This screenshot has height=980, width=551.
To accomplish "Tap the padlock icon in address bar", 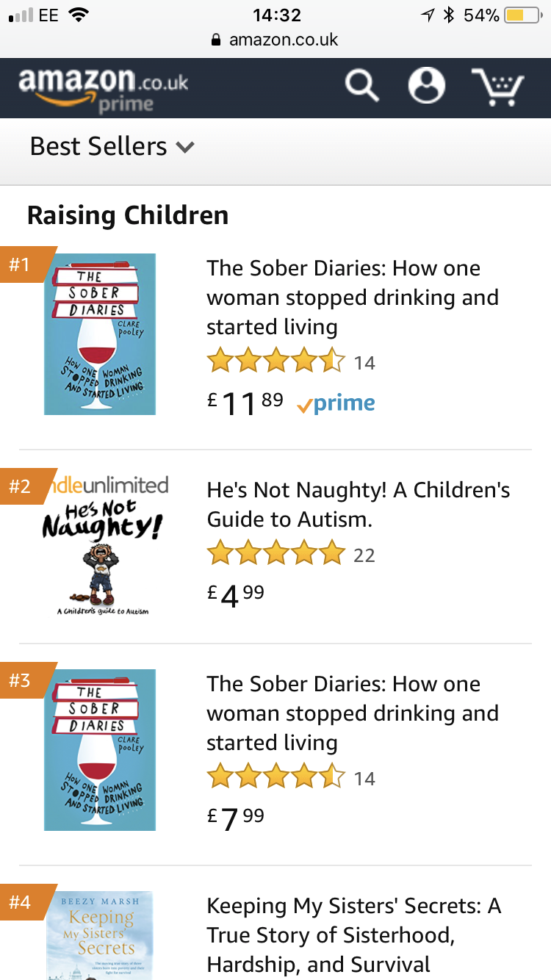I will 216,40.
